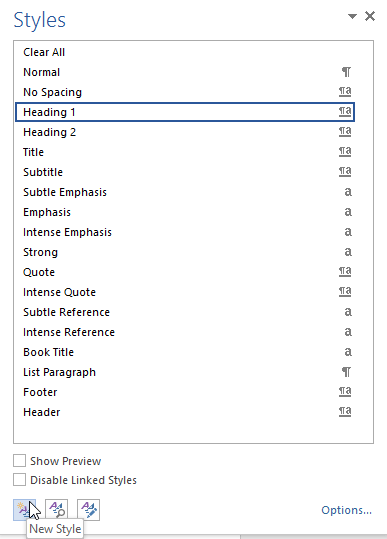Open the Style Inspector icon

[56, 510]
